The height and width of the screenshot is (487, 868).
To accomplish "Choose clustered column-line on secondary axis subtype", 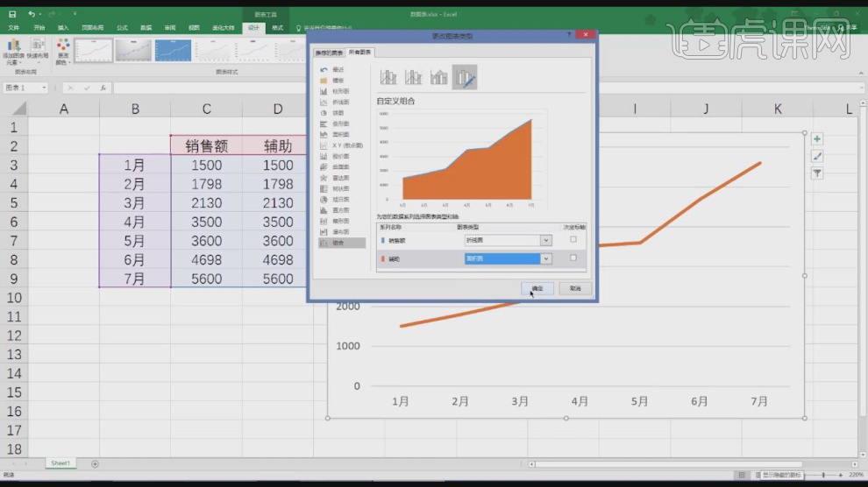I will 414,77.
